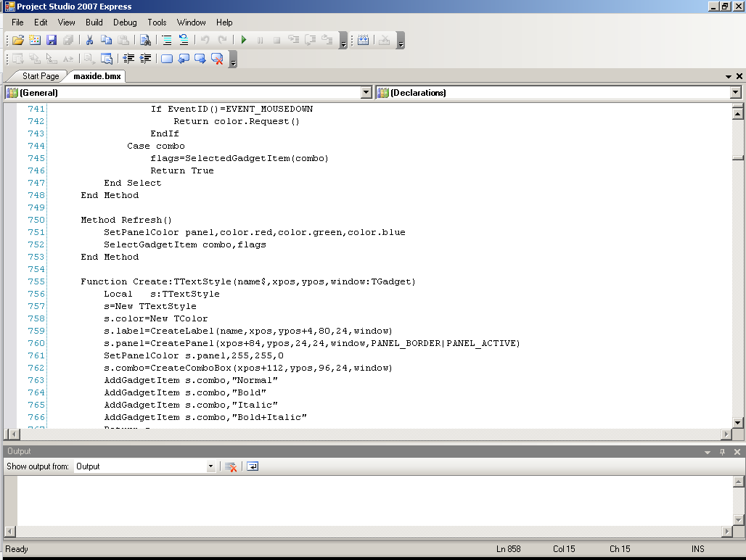This screenshot has height=560, width=746.
Task: Open the 'Show output from' combo box
Action: click(x=211, y=466)
